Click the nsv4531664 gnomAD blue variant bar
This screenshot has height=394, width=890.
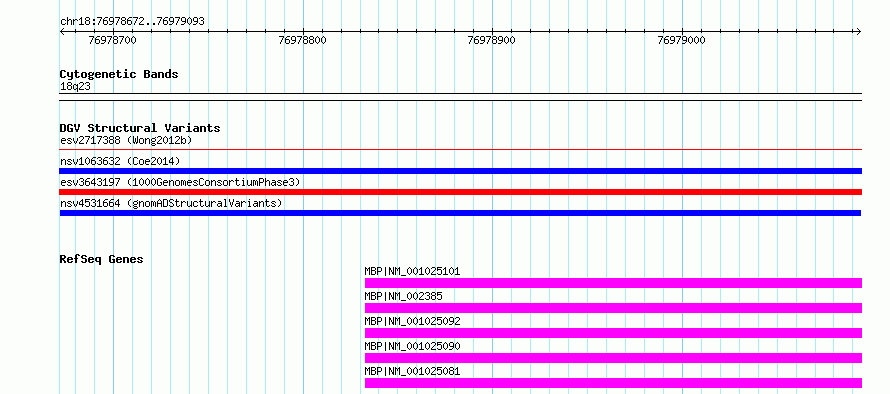coord(460,213)
